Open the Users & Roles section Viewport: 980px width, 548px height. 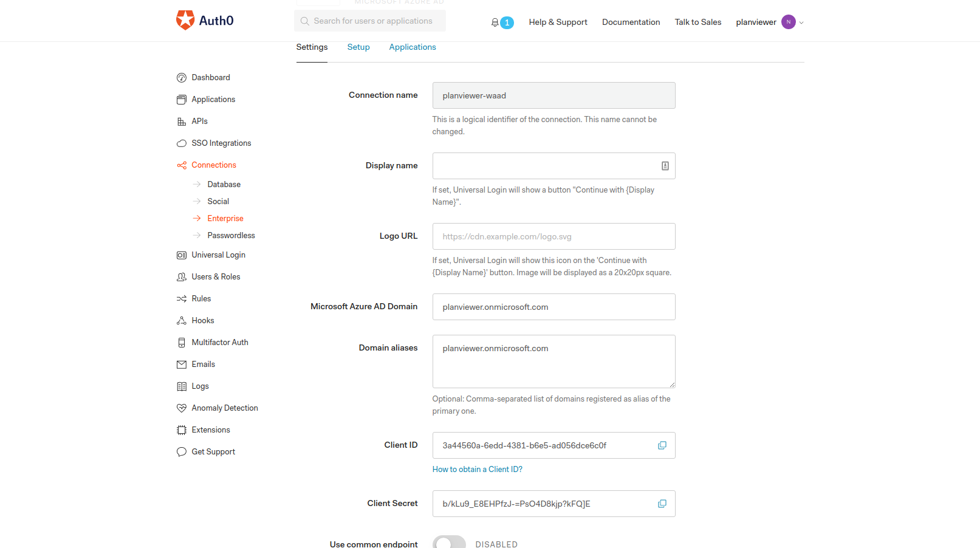click(x=216, y=276)
